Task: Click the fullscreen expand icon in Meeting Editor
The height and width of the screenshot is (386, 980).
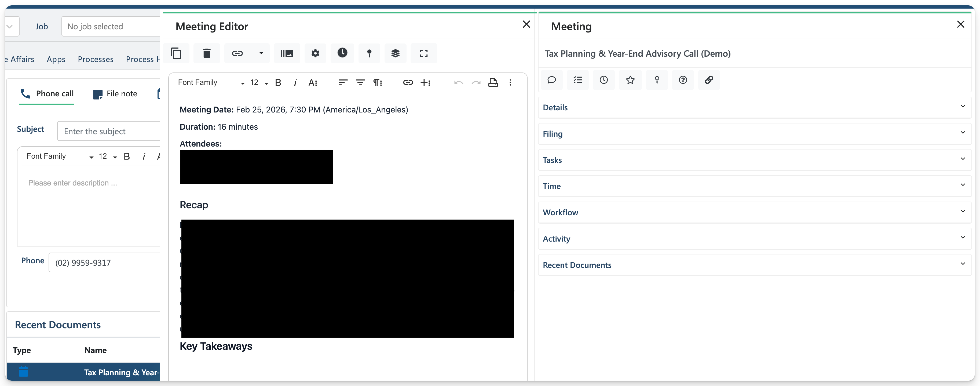Action: click(x=423, y=53)
